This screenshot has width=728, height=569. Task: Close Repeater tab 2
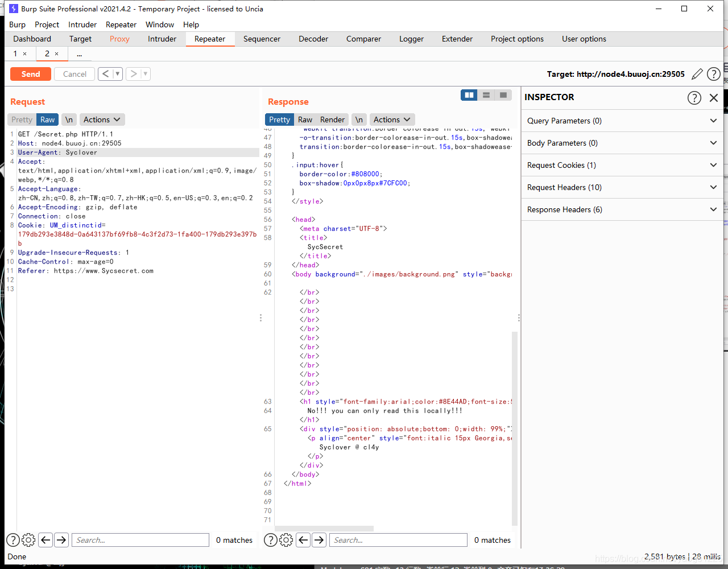(56, 53)
